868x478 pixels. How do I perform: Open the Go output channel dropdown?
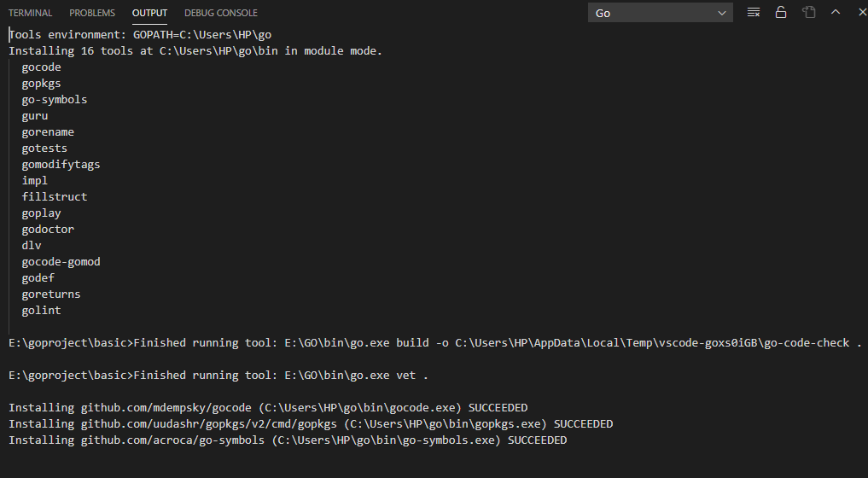tap(661, 13)
